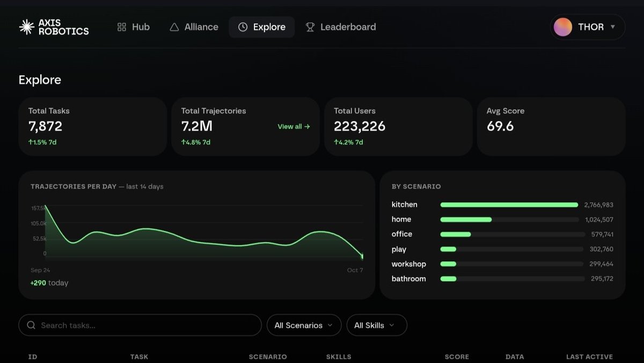Click the Total Tasks card value 7,872

coord(45,126)
